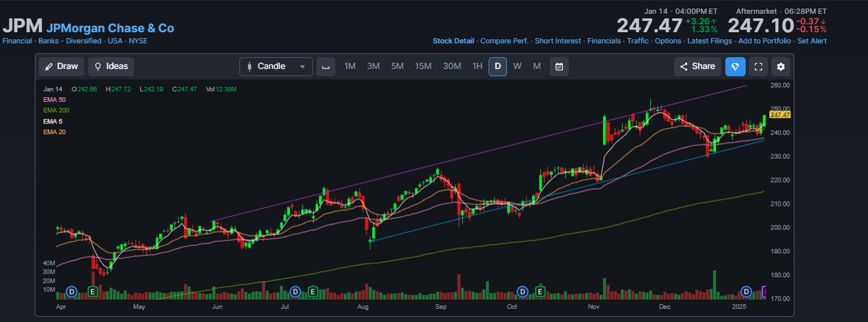
Task: View Latest Filings
Action: pos(710,41)
